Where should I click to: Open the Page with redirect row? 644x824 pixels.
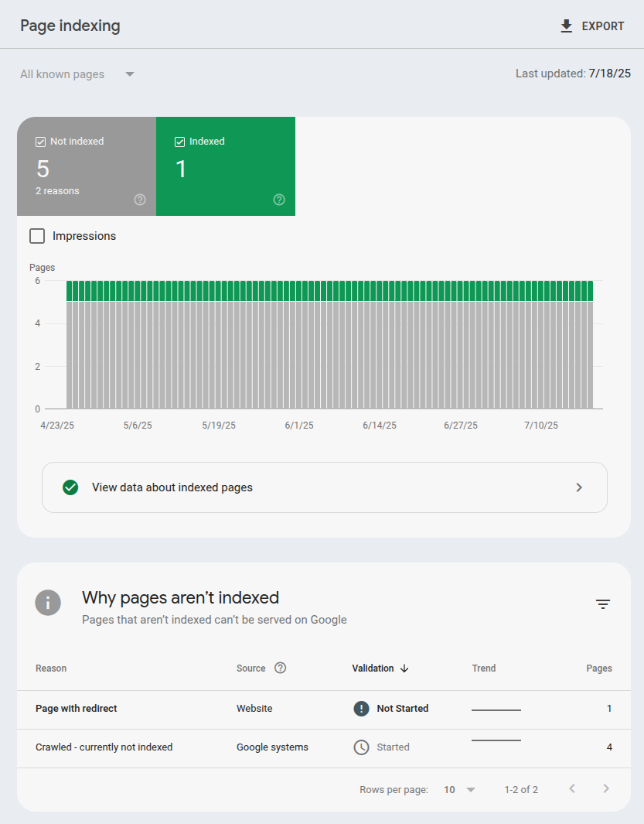click(77, 709)
